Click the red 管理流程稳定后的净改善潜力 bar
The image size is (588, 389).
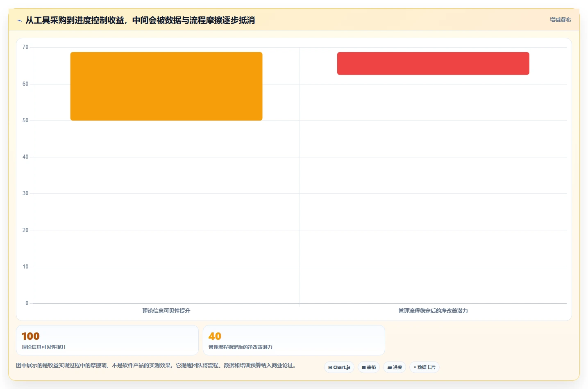pyautogui.click(x=433, y=64)
